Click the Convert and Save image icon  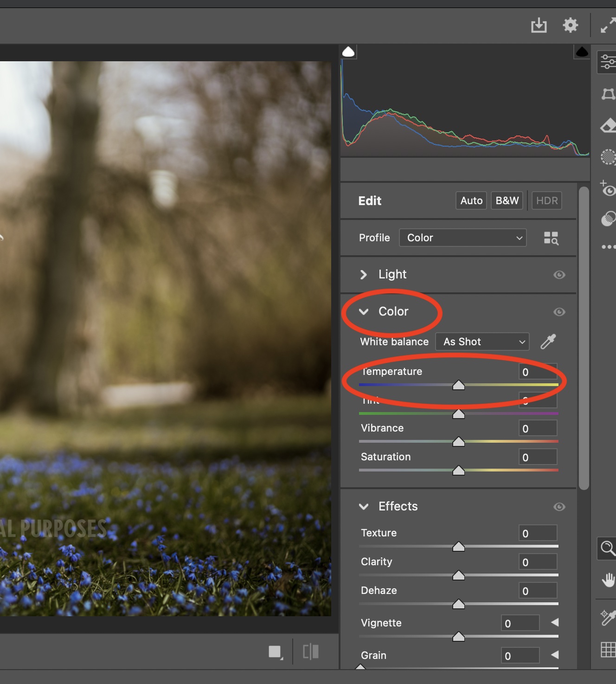(x=539, y=25)
